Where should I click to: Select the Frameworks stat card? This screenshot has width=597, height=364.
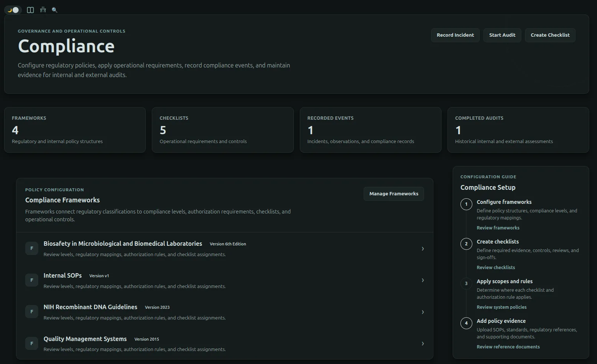point(75,130)
